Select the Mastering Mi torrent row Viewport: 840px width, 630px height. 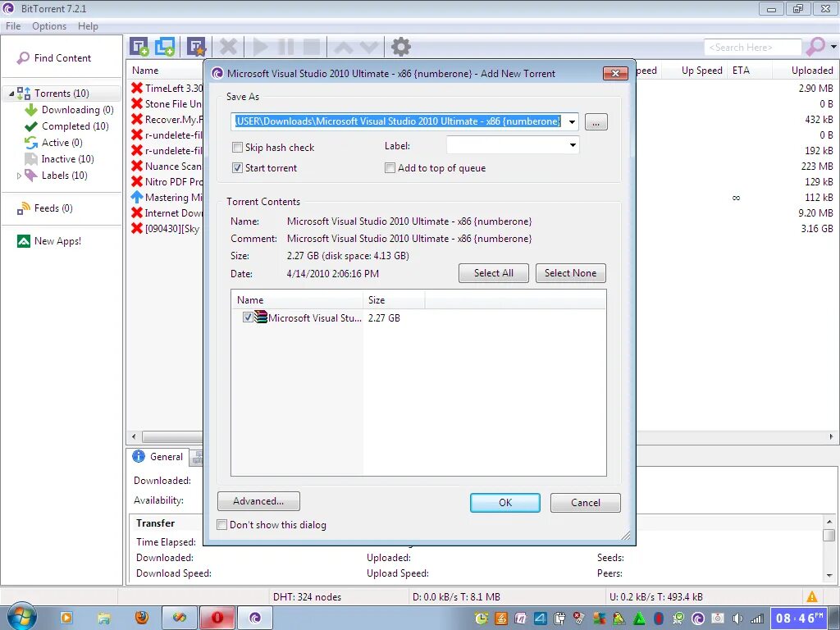(x=167, y=197)
